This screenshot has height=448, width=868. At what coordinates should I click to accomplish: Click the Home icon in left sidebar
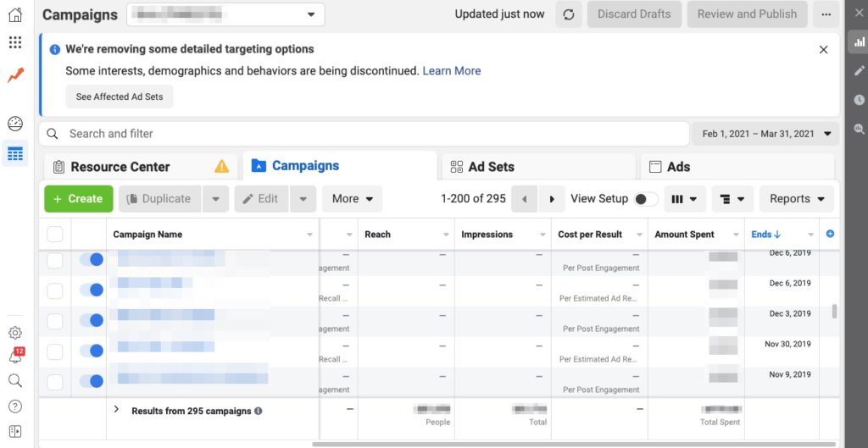14,14
